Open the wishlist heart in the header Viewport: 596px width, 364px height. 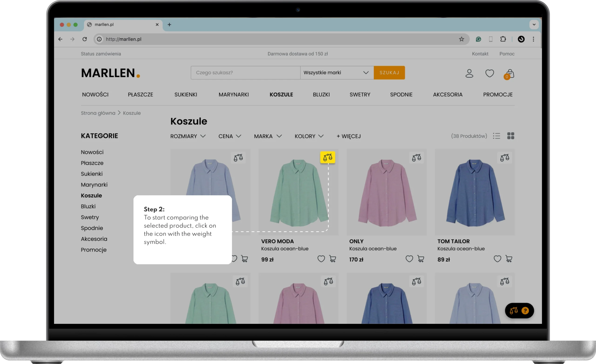[x=489, y=73]
